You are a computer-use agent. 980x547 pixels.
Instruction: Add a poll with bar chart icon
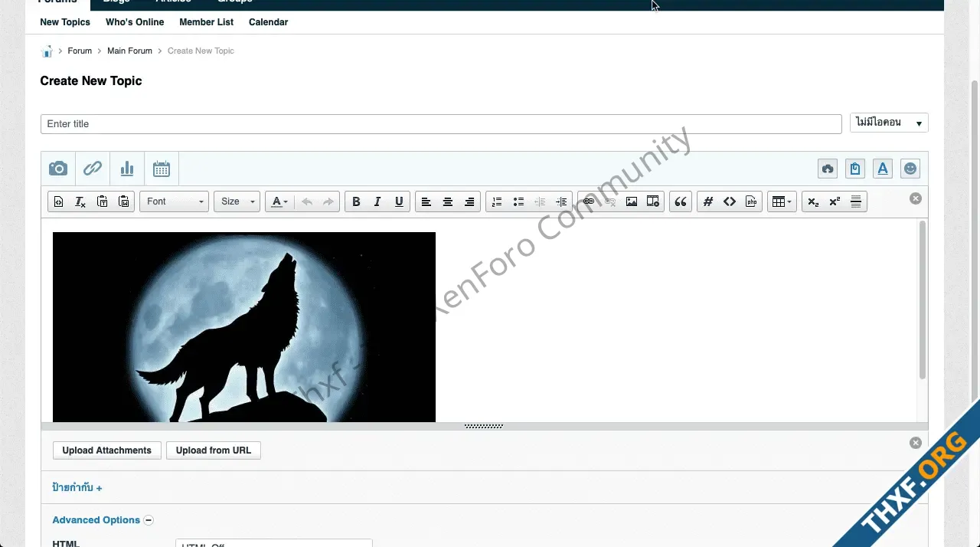[127, 169]
